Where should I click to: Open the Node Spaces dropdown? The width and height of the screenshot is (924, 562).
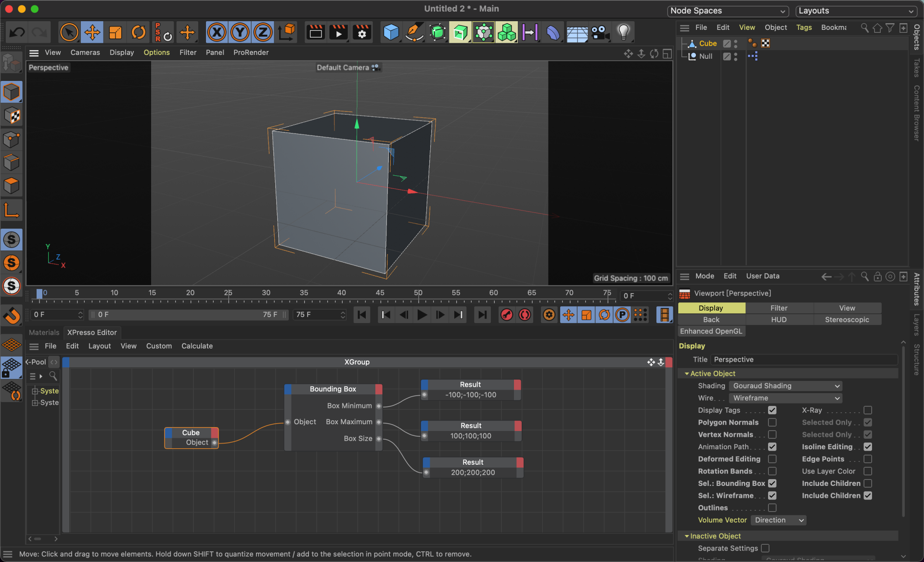[x=728, y=11]
